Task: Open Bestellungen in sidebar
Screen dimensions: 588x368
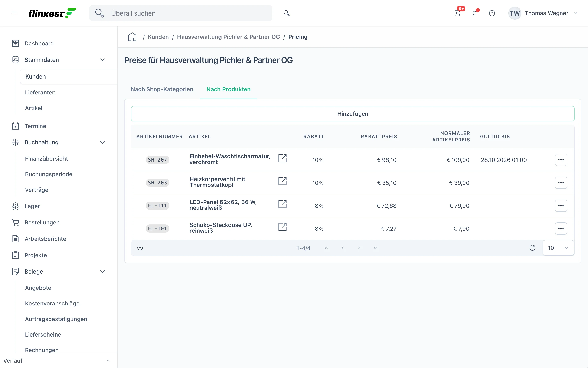Action: click(42, 222)
